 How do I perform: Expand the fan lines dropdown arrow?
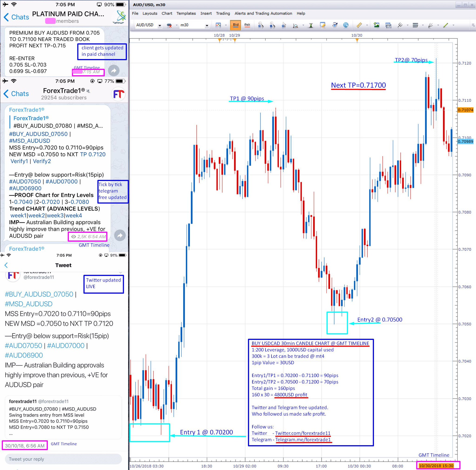(438, 25)
